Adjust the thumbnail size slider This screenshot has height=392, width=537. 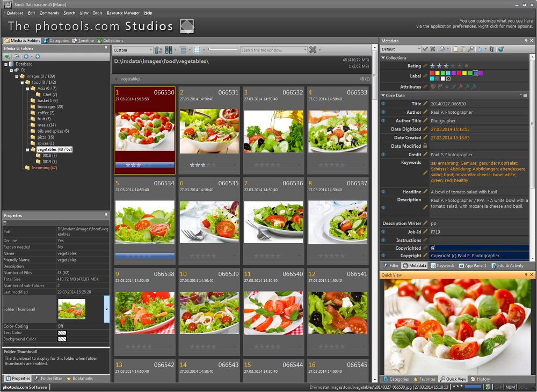pyautogui.click(x=223, y=50)
